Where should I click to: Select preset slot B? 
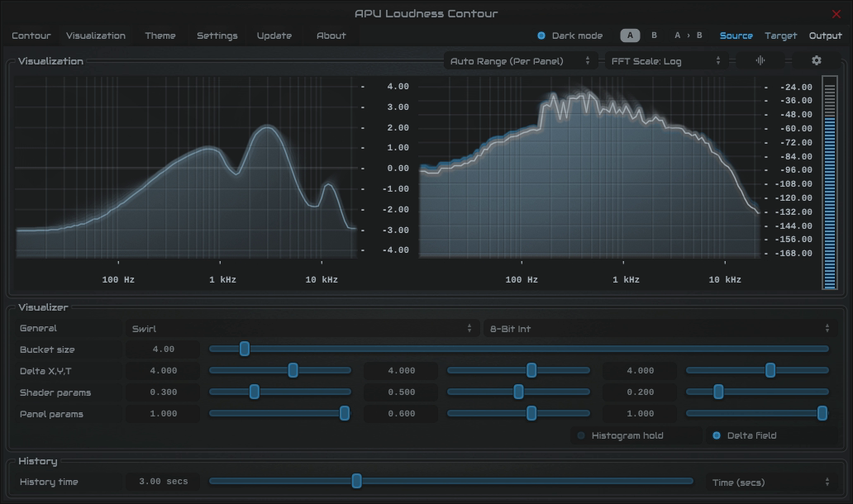point(654,36)
